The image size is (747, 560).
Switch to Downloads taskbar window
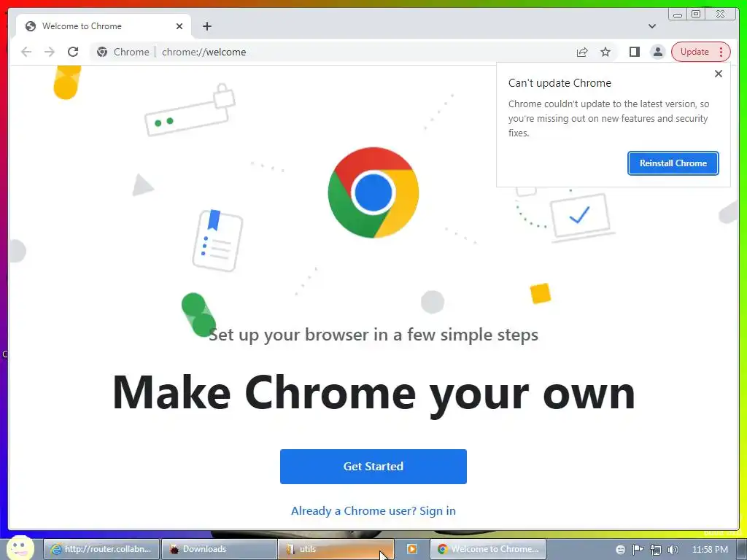point(219,549)
